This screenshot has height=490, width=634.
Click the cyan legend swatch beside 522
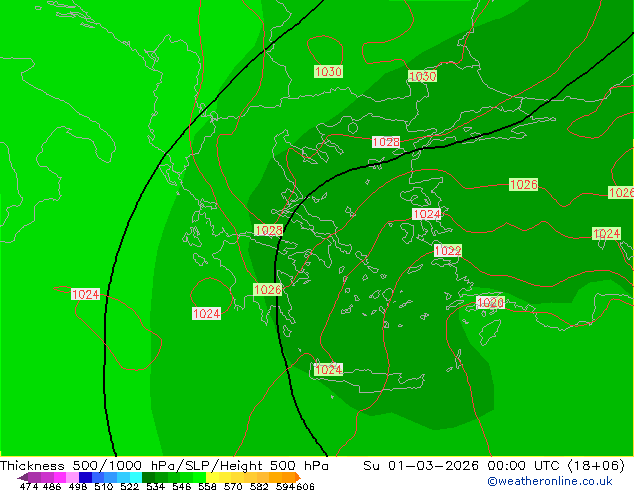(136, 477)
